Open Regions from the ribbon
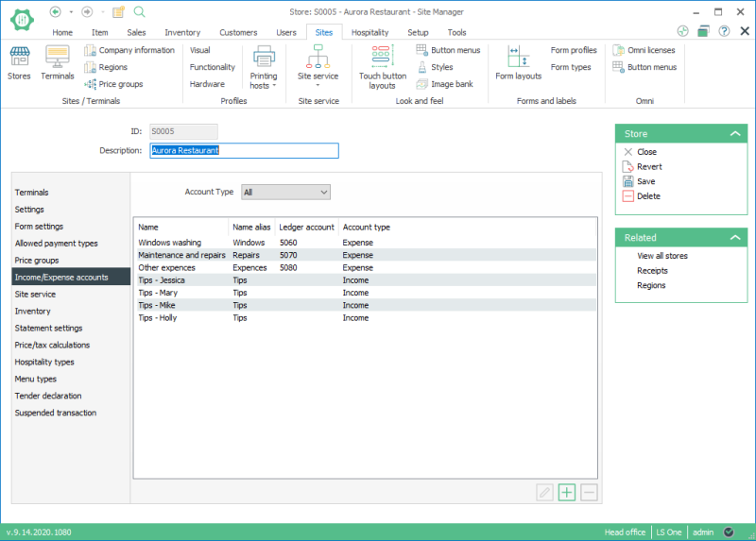Image resolution: width=756 pixels, height=541 pixels. 106,67
